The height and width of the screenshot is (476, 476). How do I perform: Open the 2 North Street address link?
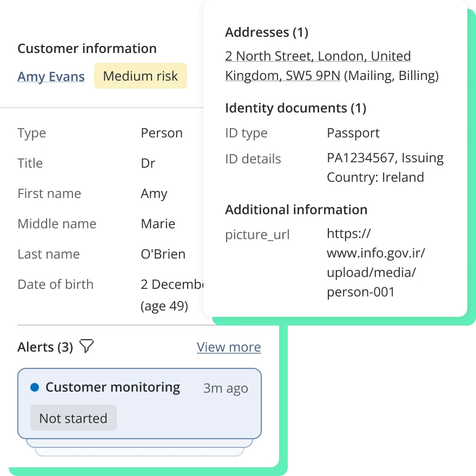[x=318, y=56]
